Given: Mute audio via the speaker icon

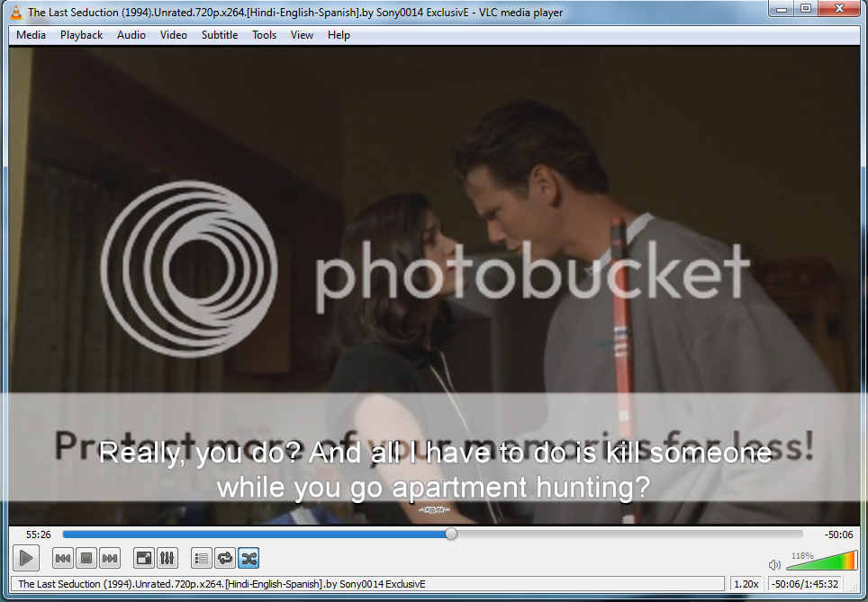Looking at the screenshot, I should click(x=774, y=564).
